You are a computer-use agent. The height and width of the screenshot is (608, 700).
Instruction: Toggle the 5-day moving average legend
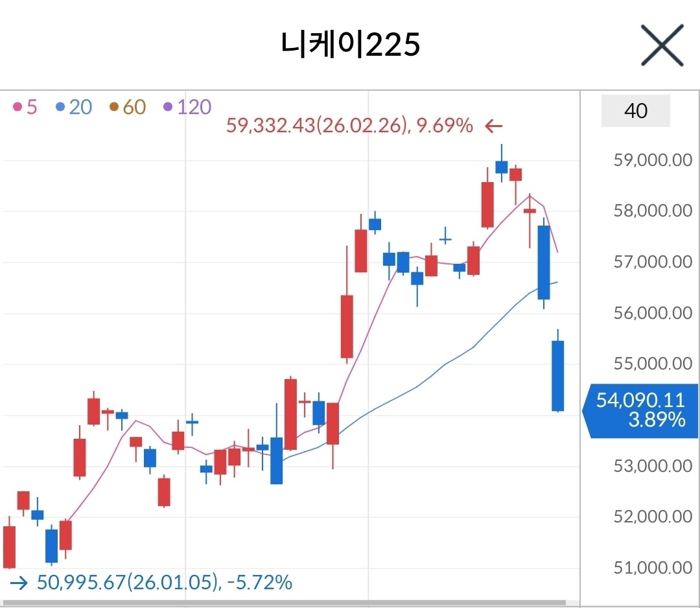26,107
